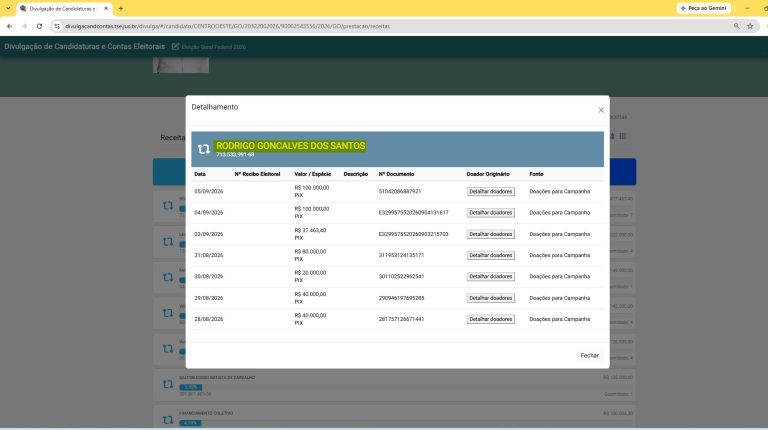Click the edit icon beside Eleição Geral Federal
The image size is (768, 430).
175,47
